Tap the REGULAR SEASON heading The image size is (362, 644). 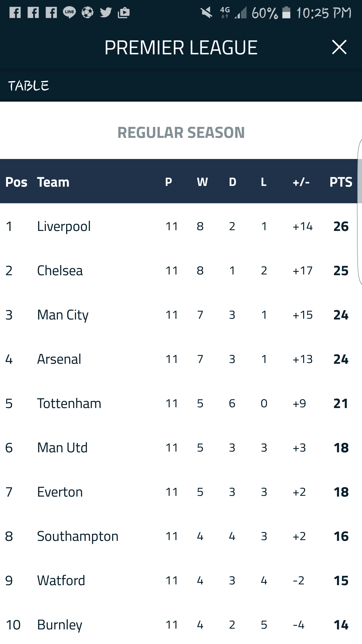[181, 133]
